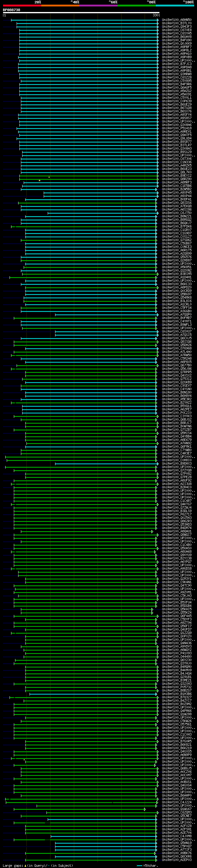Click the white query sequence ruler bar
197x868 pixels.
point(81,12)
